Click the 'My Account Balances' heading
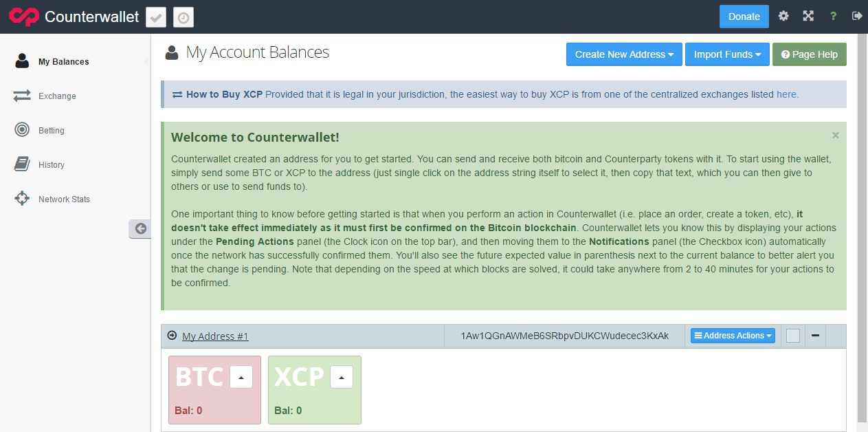Viewport: 868px width, 432px height. (258, 52)
